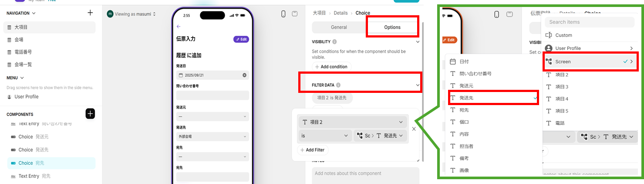Click the masumi avatar in Viewing as
This screenshot has height=184, width=644.
click(x=110, y=14)
